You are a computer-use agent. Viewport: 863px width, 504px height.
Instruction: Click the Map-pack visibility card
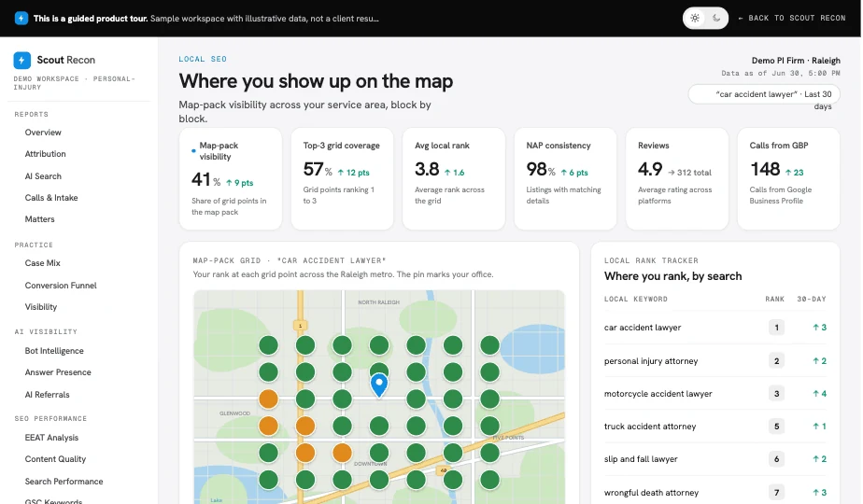coord(231,179)
